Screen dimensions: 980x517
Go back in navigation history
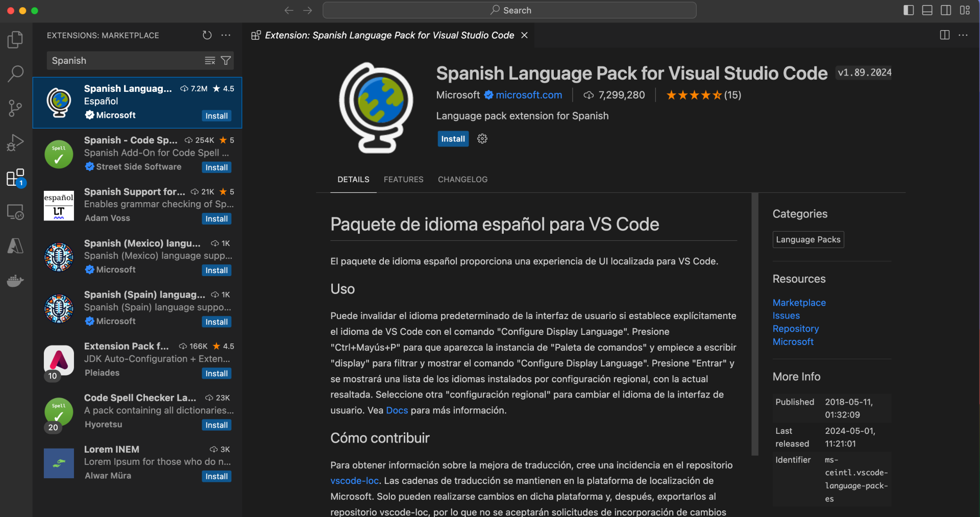pyautogui.click(x=289, y=10)
